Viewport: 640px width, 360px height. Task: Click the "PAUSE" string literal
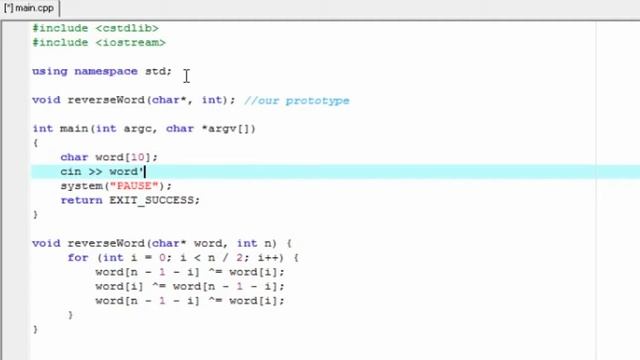(134, 186)
